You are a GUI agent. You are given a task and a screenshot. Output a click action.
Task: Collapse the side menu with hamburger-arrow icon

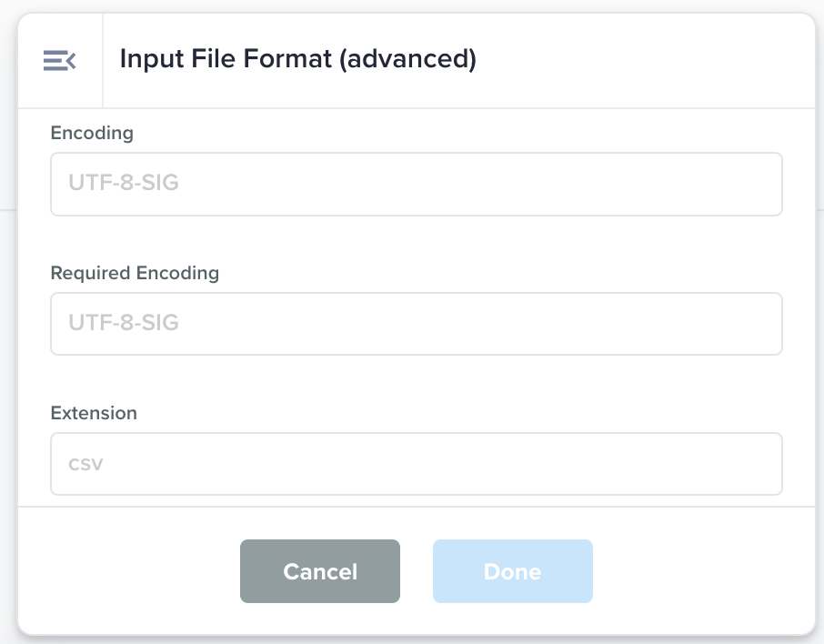tap(59, 61)
